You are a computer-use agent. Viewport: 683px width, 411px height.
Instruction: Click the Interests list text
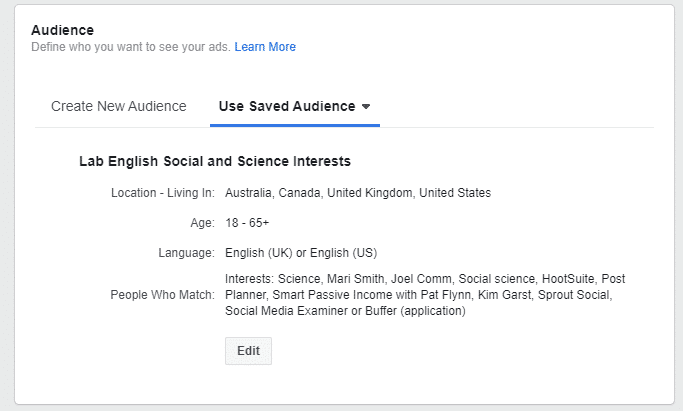pos(425,295)
